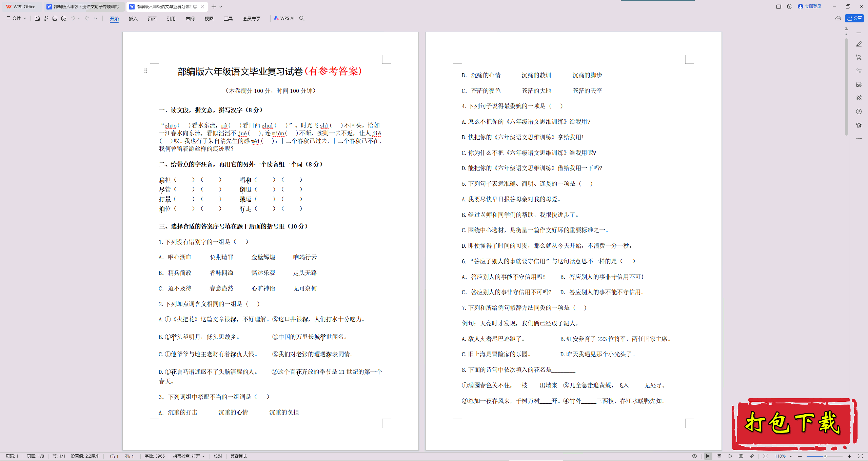Screen dimensions: 868x461
Task: Select the pen annotation tool in right sidebar
Action: pos(859,44)
